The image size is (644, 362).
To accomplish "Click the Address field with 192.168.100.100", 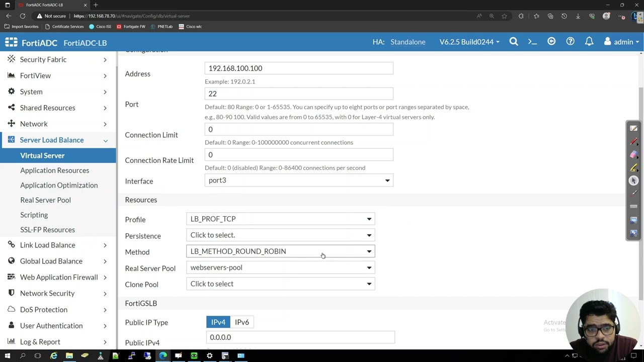I will [299, 68].
